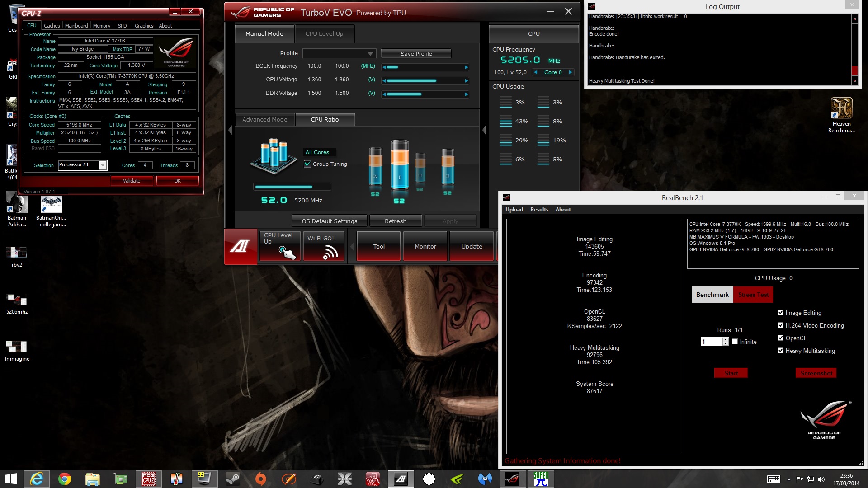This screenshot has height=488, width=868.
Task: Open the Profile dropdown in TurboV EVO
Action: [x=339, y=53]
